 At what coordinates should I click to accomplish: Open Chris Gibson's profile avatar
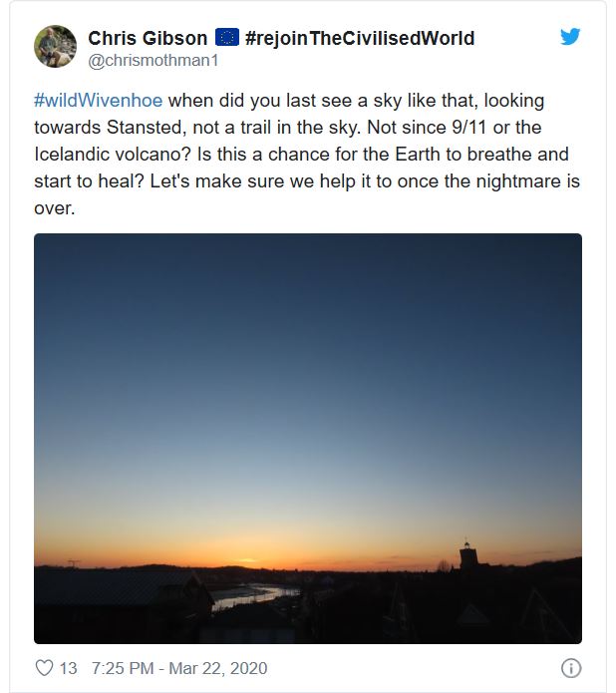[x=55, y=47]
